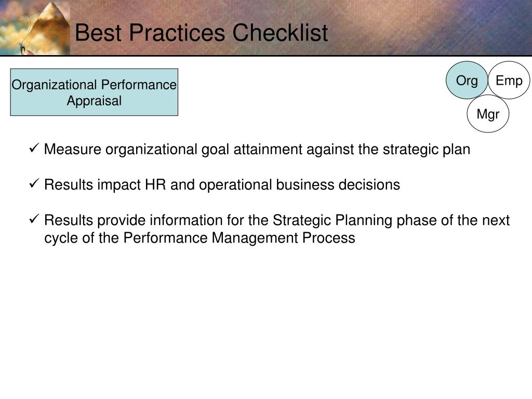Select the Mgr circle

[488, 114]
